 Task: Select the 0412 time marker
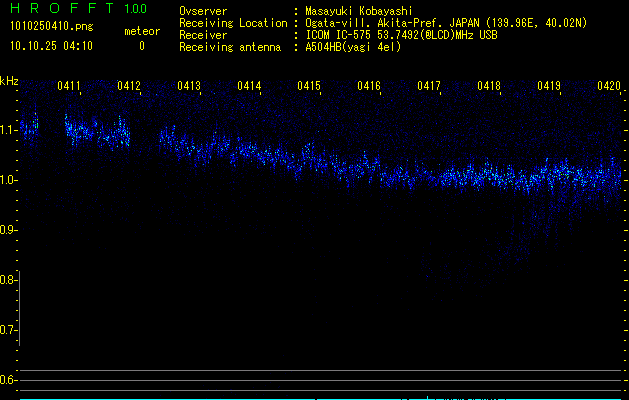pos(129,87)
